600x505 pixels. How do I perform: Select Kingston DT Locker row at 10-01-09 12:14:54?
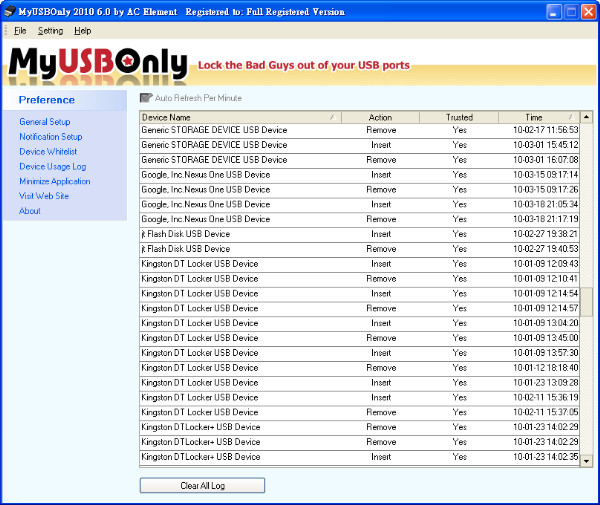[x=359, y=294]
